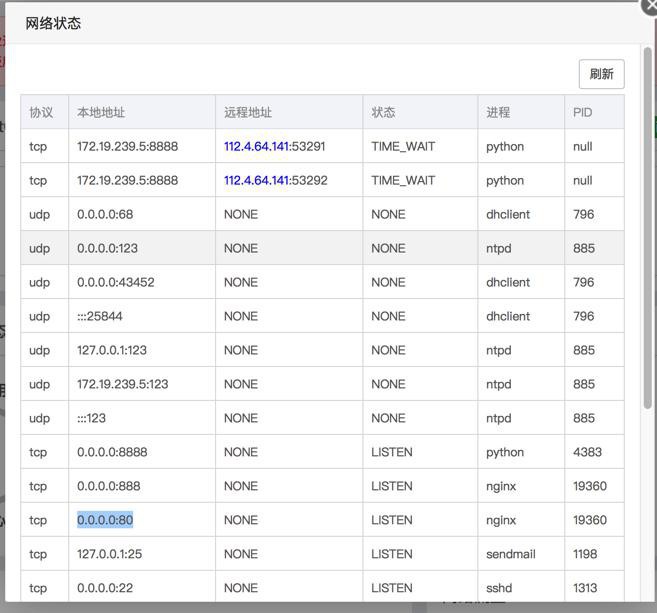Click LISTEN status of 0.0.0.0:888 row
The image size is (657, 613).
(392, 486)
